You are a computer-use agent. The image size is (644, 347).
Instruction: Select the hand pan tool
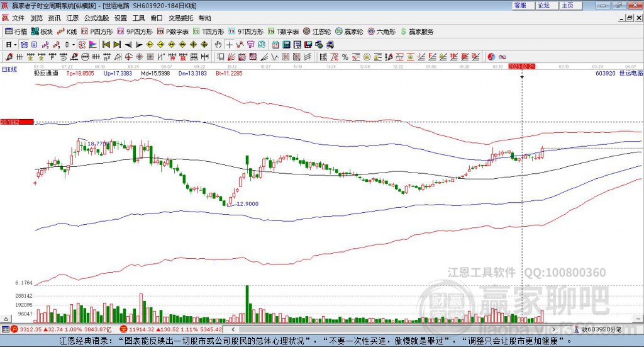tap(218, 45)
